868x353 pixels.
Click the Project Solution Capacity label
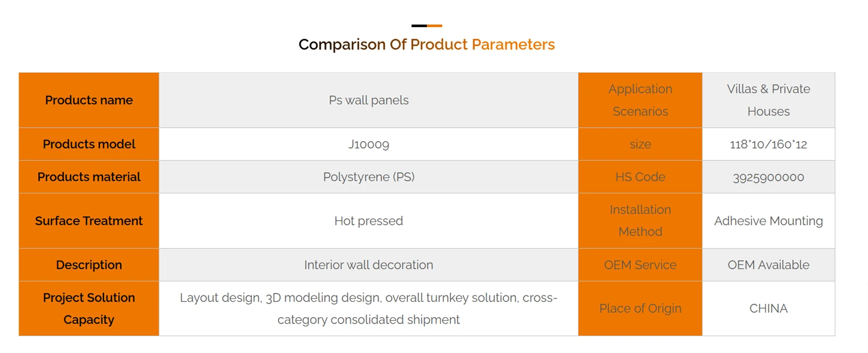click(89, 308)
